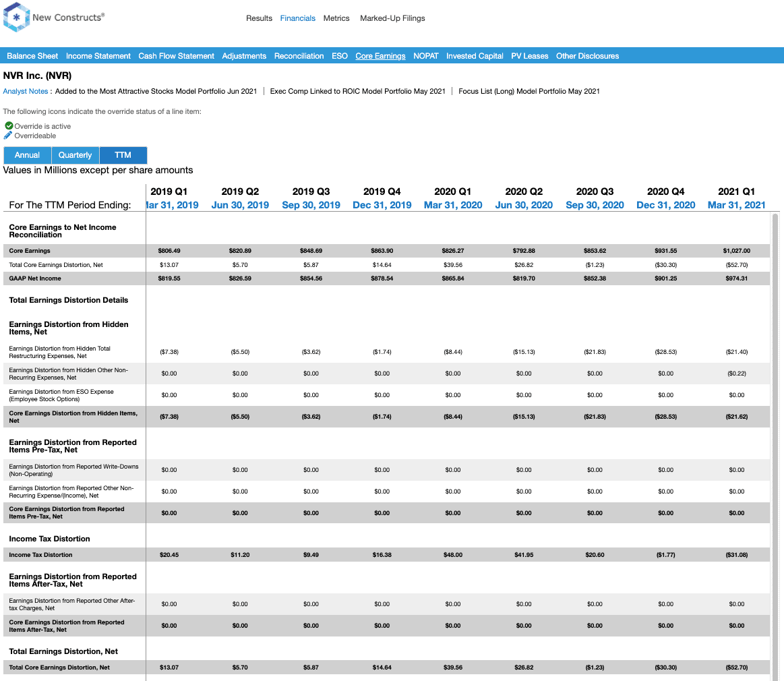
Task: Open the Adjustments tab
Action: click(244, 56)
